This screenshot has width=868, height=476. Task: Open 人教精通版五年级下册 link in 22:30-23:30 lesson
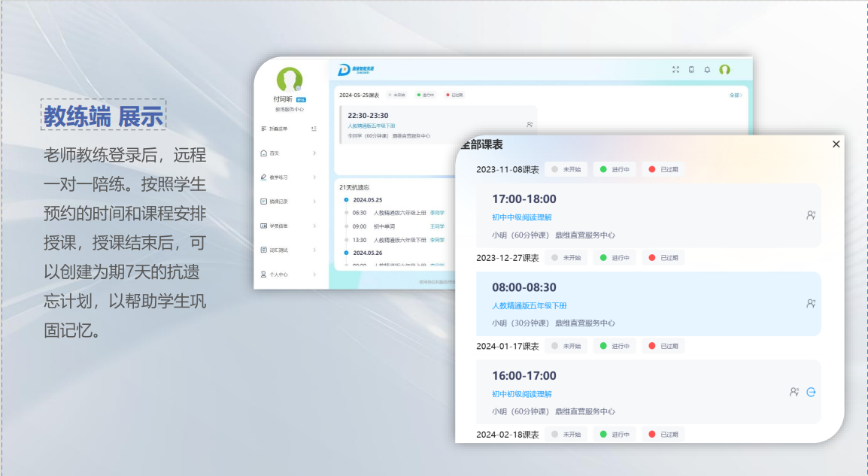[372, 126]
